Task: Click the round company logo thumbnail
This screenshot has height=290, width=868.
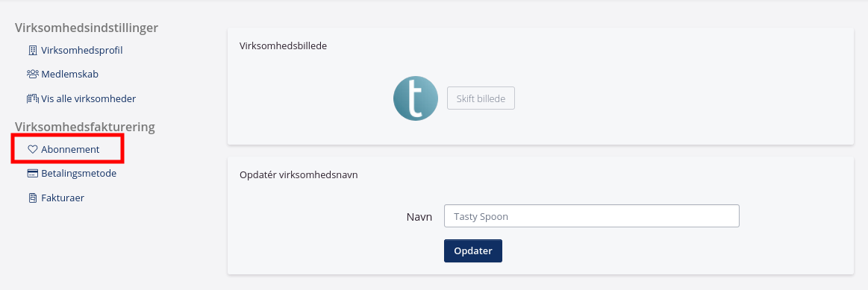Action: (416, 98)
